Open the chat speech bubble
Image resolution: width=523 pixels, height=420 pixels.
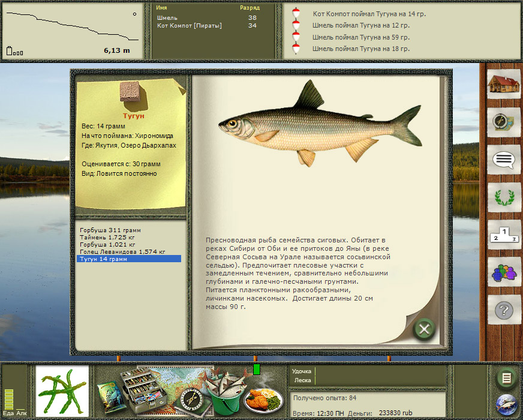click(504, 160)
